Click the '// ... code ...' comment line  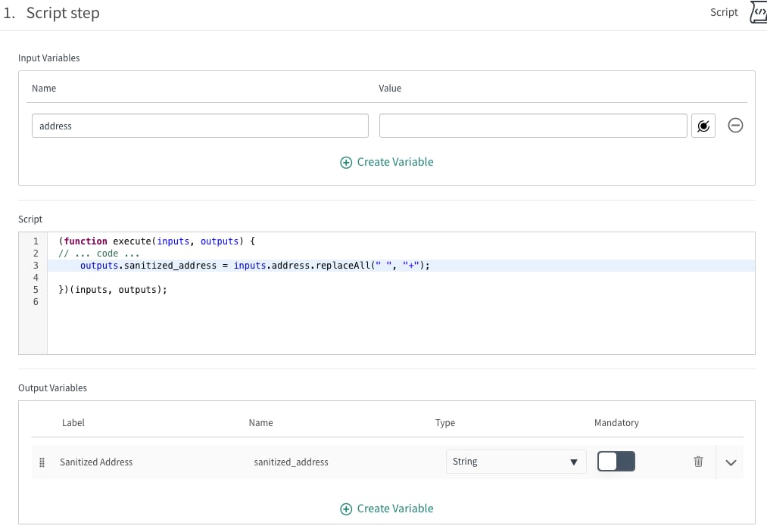tap(99, 254)
